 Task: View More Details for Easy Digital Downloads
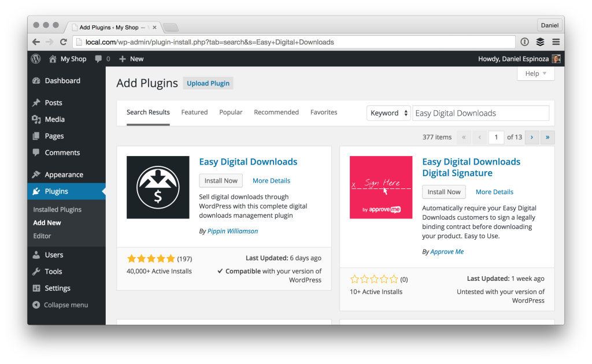[272, 181]
